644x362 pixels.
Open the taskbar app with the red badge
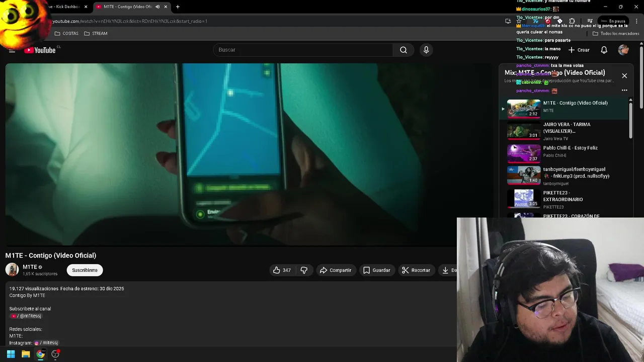[x=55, y=354]
